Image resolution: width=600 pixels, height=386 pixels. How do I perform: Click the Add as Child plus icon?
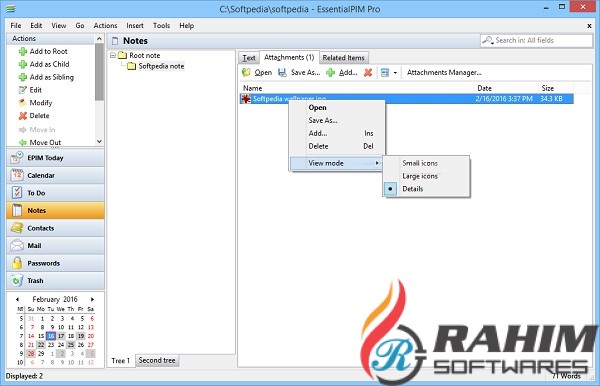23,64
